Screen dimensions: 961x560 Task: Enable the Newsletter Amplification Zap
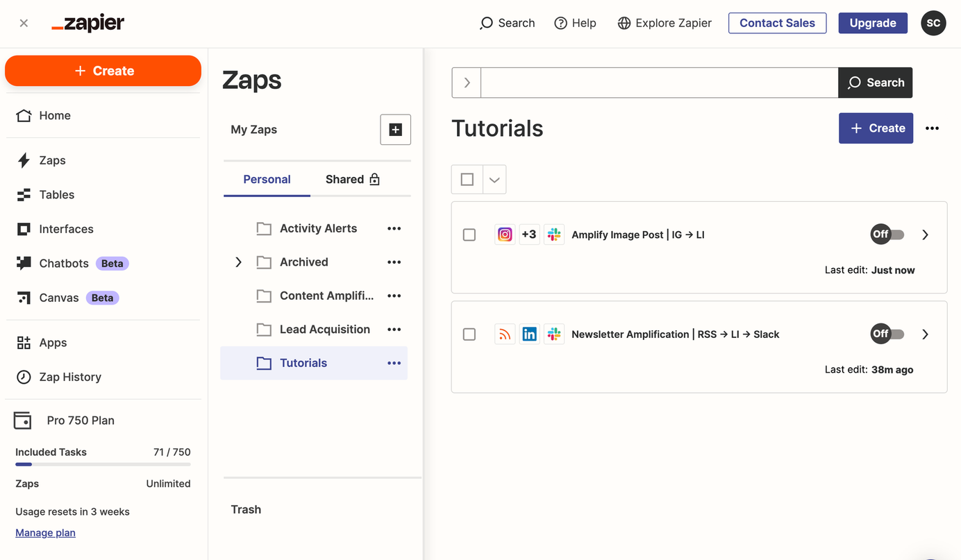click(887, 334)
